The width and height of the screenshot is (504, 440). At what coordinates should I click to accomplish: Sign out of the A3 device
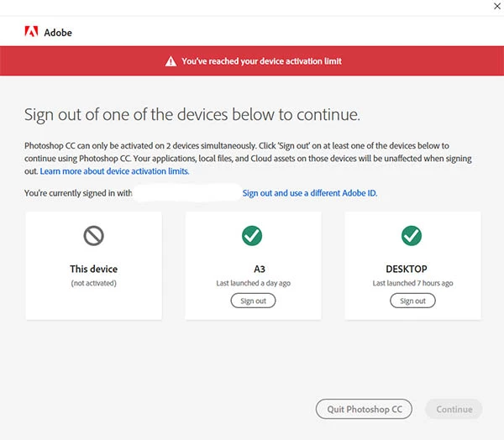tap(253, 301)
